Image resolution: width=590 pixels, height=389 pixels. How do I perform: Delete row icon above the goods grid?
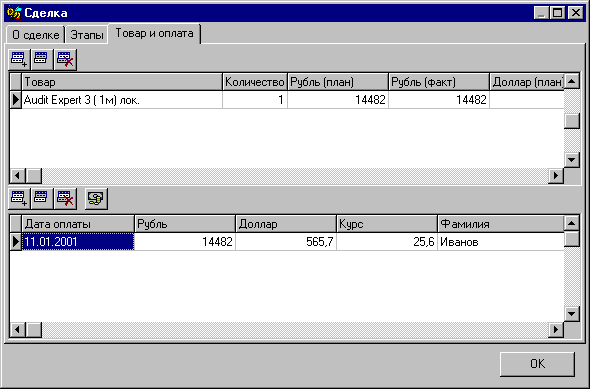pyautogui.click(x=65, y=59)
